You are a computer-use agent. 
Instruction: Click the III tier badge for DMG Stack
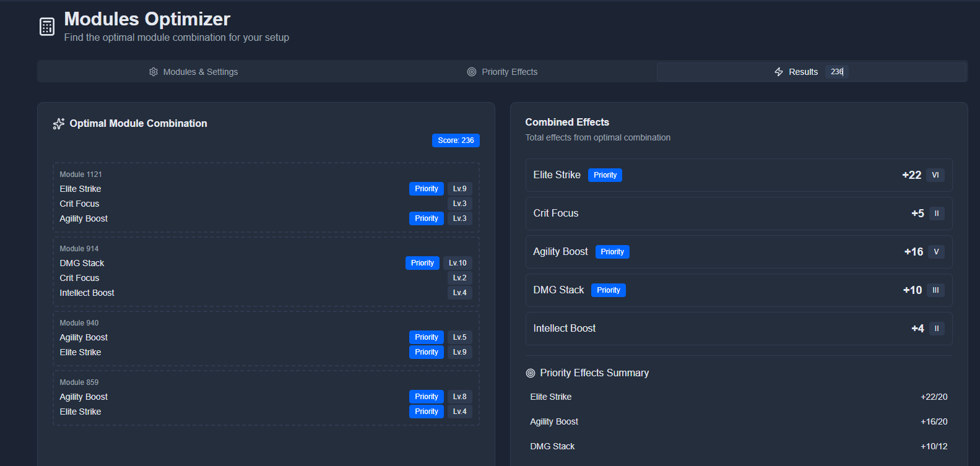point(936,290)
